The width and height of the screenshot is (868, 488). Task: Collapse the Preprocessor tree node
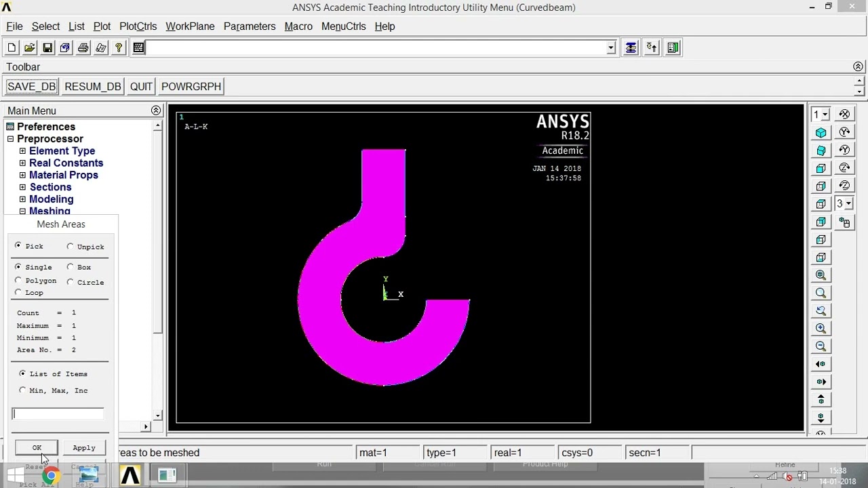(x=10, y=139)
